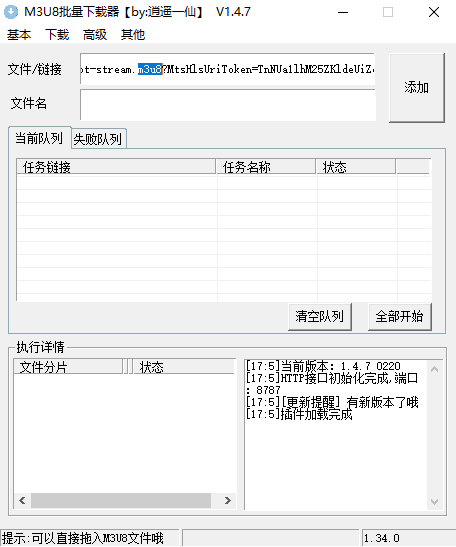This screenshot has height=547, width=456.
Task: Click the blue download app icon in title bar
Action: coord(11,12)
